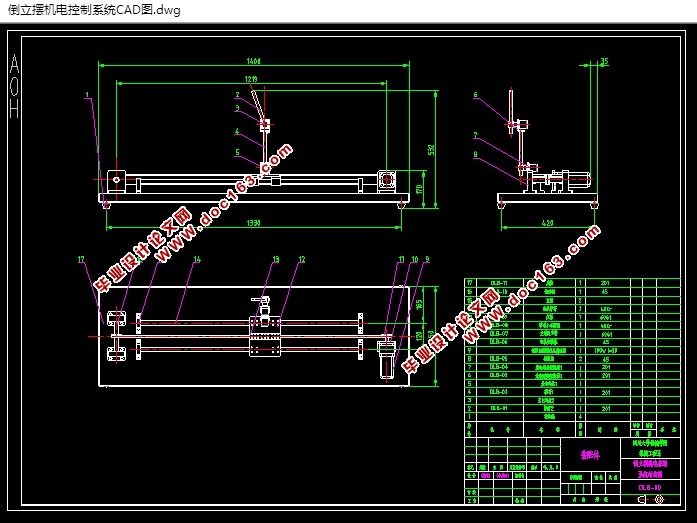The height and width of the screenshot is (523, 697).
Task: Click callout label 7 in side view
Action: 475,135
